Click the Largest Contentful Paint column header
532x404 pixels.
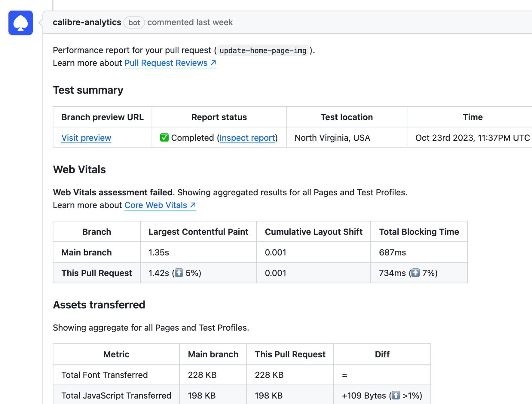pos(198,232)
